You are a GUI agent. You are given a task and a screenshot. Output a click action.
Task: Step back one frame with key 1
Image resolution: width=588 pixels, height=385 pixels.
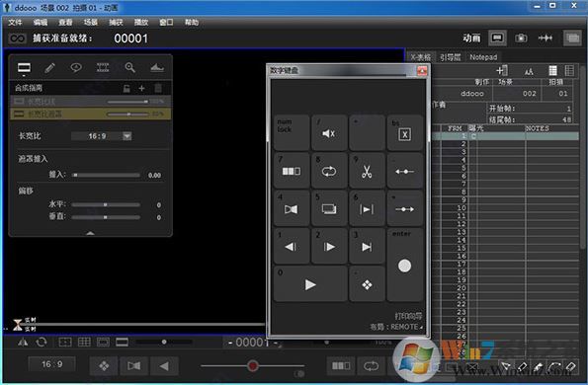coord(292,247)
